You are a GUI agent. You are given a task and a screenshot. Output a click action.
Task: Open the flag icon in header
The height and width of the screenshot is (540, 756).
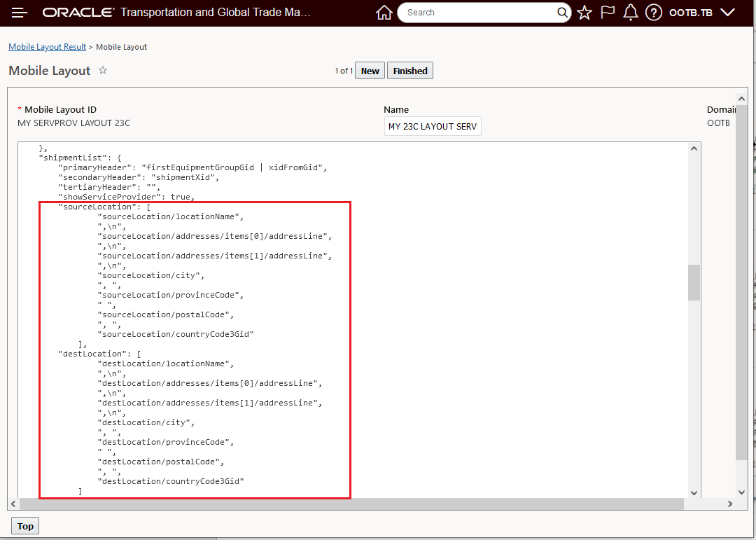coord(608,12)
